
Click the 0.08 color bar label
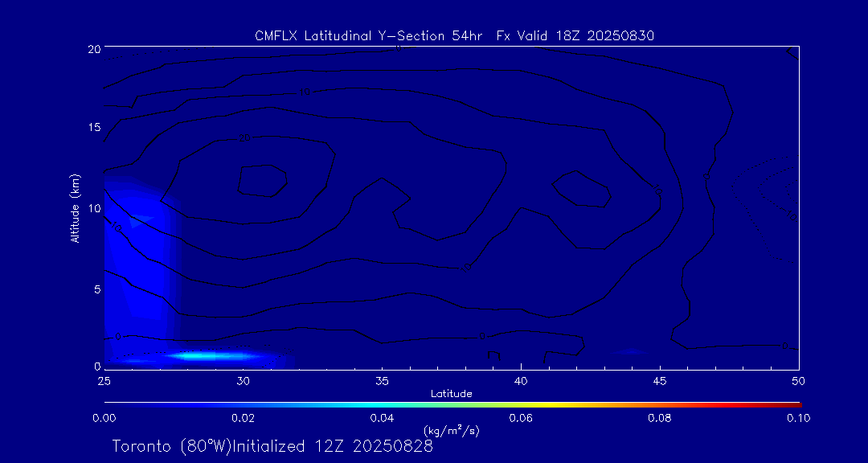661,418
